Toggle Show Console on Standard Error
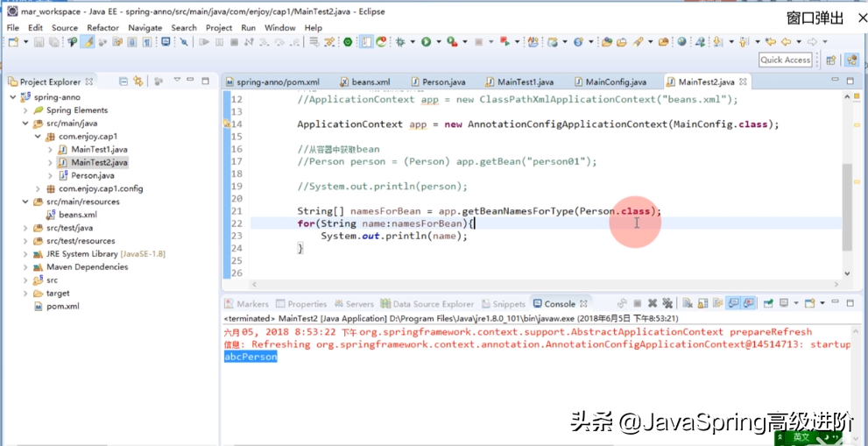The height and width of the screenshot is (446, 868). point(748,303)
